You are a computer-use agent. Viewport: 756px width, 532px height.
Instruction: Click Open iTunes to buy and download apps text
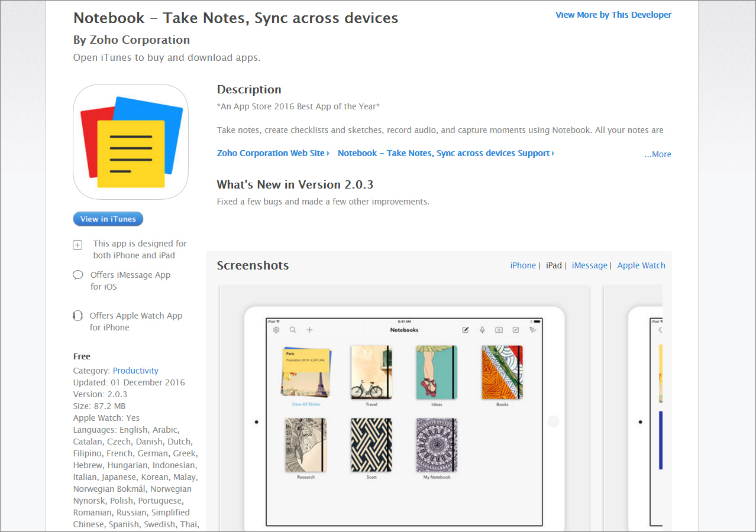[167, 57]
